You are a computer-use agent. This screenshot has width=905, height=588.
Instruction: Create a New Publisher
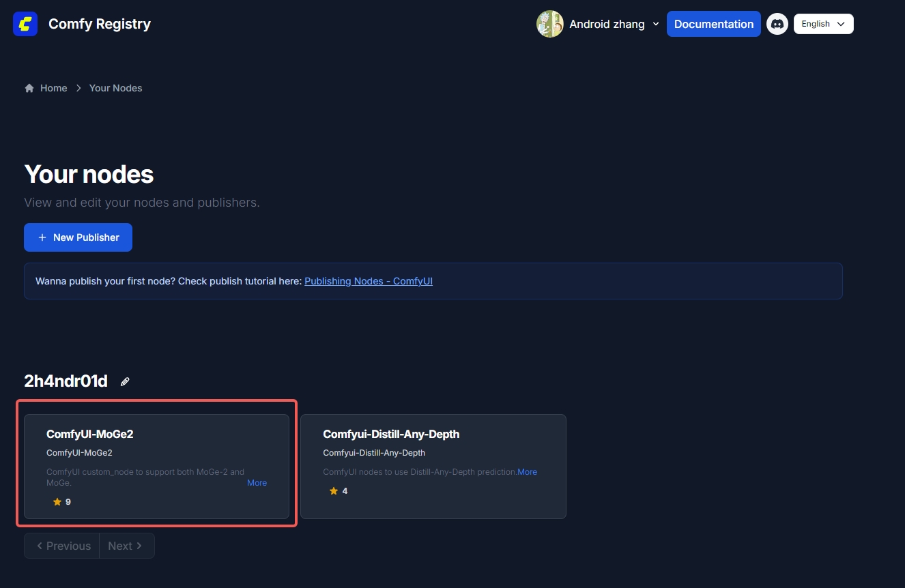click(x=78, y=237)
